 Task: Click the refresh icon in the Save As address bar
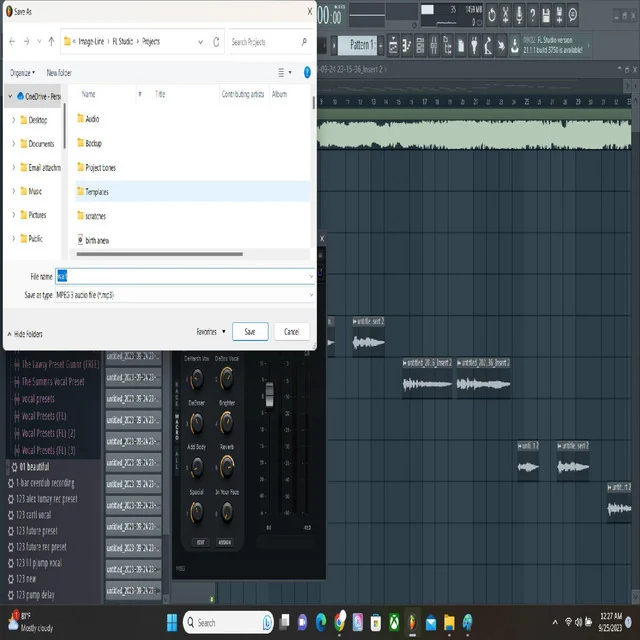tap(216, 42)
